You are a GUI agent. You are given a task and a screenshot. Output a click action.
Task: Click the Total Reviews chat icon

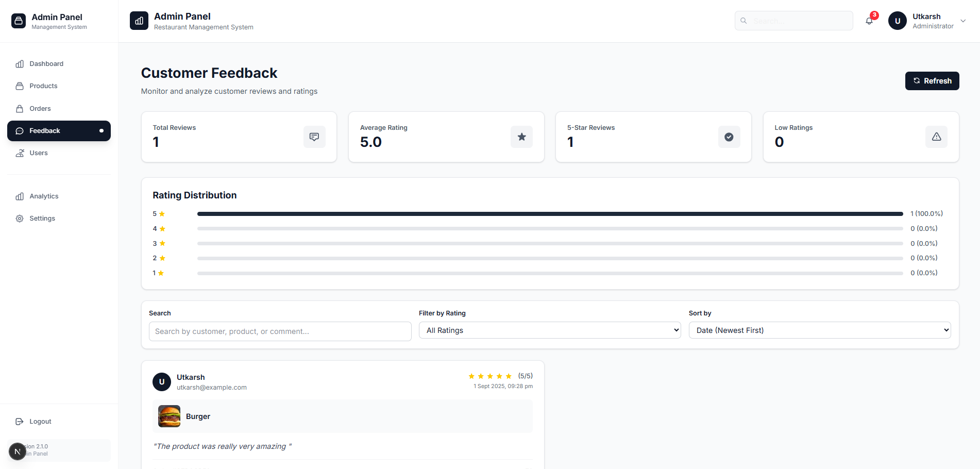[314, 137]
